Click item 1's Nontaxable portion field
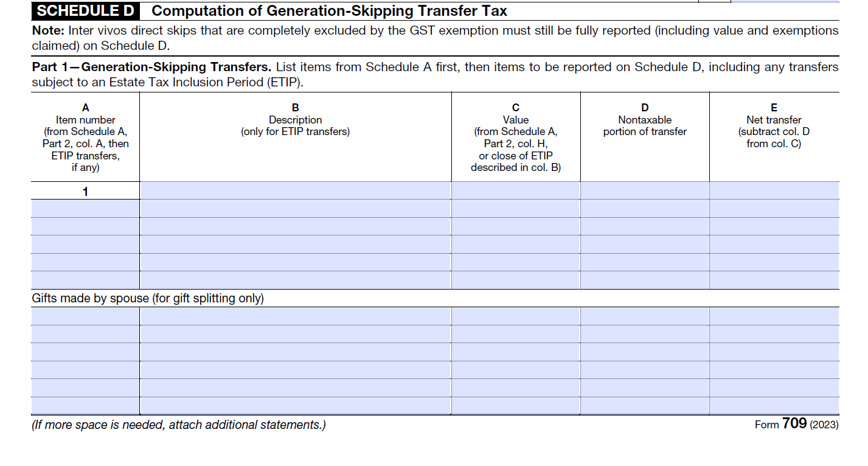Viewport: 868px width, 466px height. tap(644, 190)
